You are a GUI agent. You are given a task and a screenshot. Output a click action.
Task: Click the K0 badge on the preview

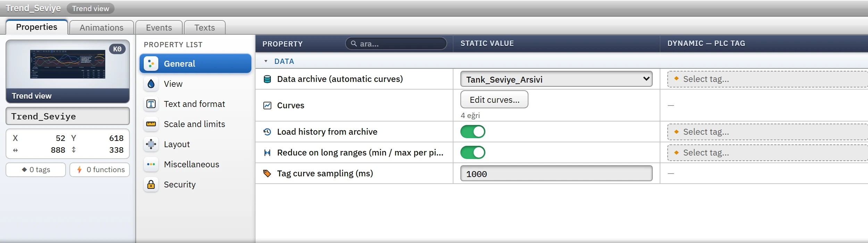[117, 49]
